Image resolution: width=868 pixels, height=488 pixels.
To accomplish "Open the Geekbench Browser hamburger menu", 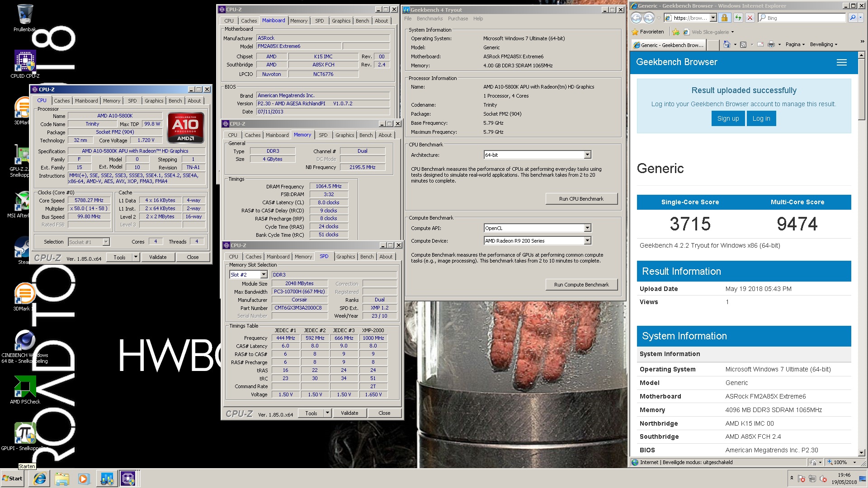I will tap(841, 62).
